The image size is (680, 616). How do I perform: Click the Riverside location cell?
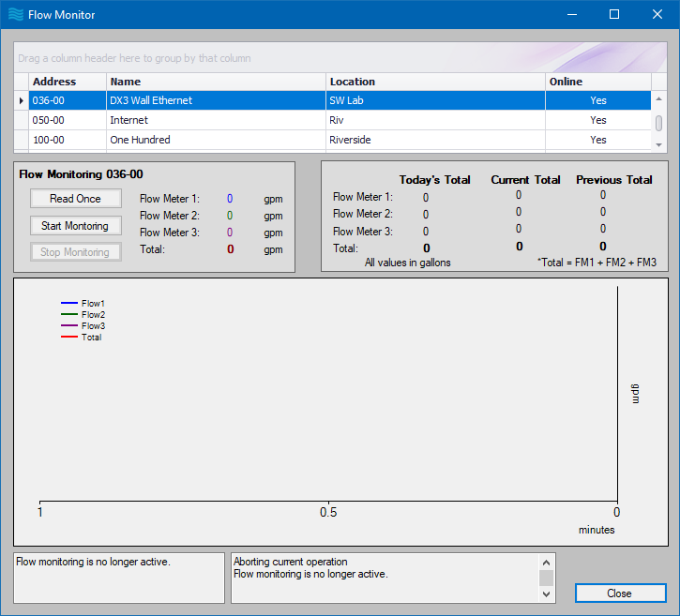coord(435,140)
